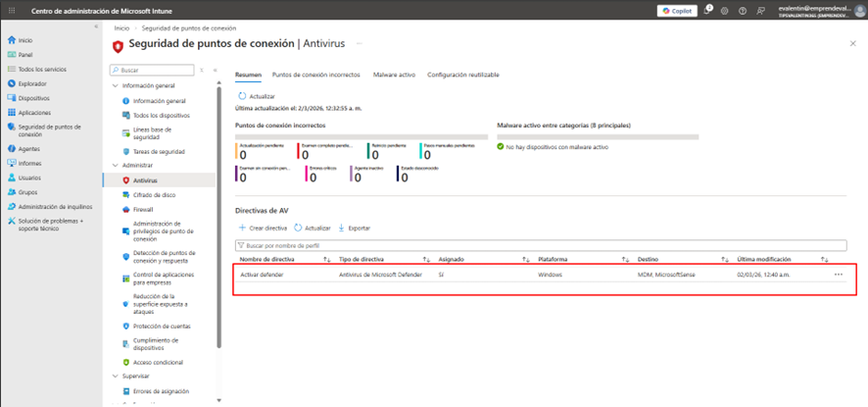Collapse the Supervisar section
This screenshot has width=868, height=407.
pyautogui.click(x=115, y=376)
